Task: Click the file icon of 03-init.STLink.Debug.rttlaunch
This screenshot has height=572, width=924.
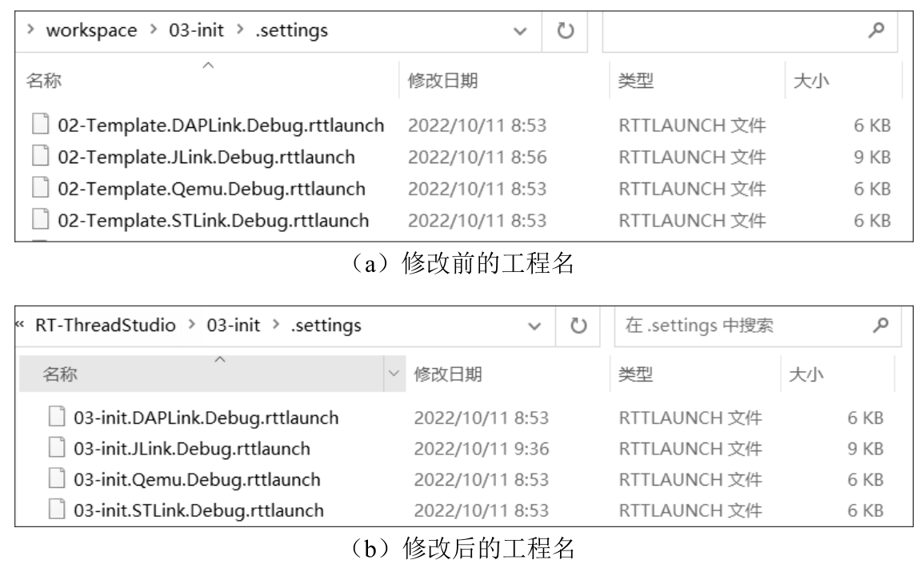Action: point(55,510)
